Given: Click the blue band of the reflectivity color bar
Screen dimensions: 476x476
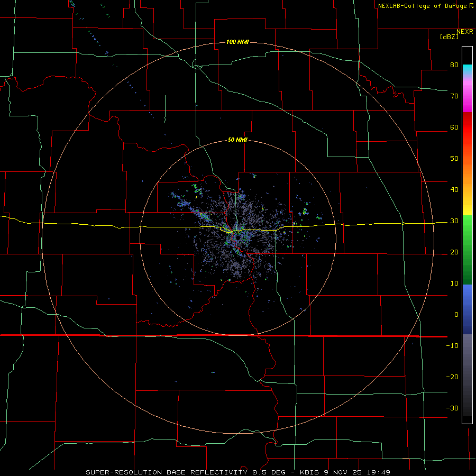Looking at the screenshot, I should (x=467, y=309).
